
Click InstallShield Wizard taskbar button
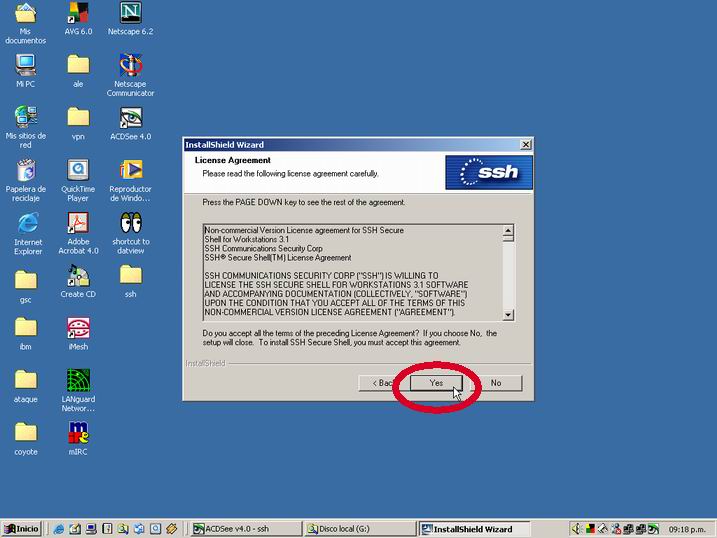coord(474,529)
